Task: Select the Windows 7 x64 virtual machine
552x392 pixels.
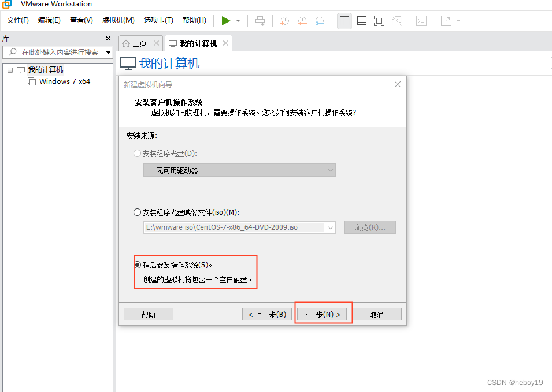Action: coord(65,81)
